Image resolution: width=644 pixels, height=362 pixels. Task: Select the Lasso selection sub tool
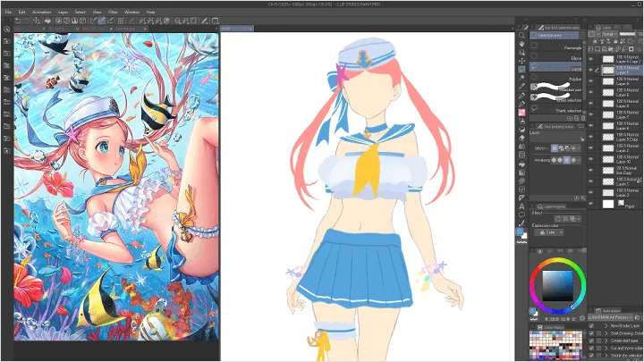point(555,67)
